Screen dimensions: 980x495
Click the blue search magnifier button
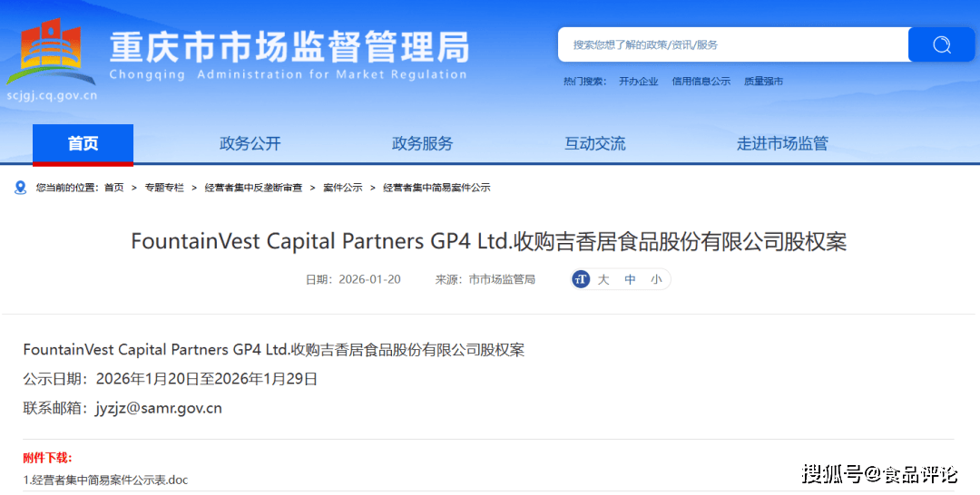[941, 44]
